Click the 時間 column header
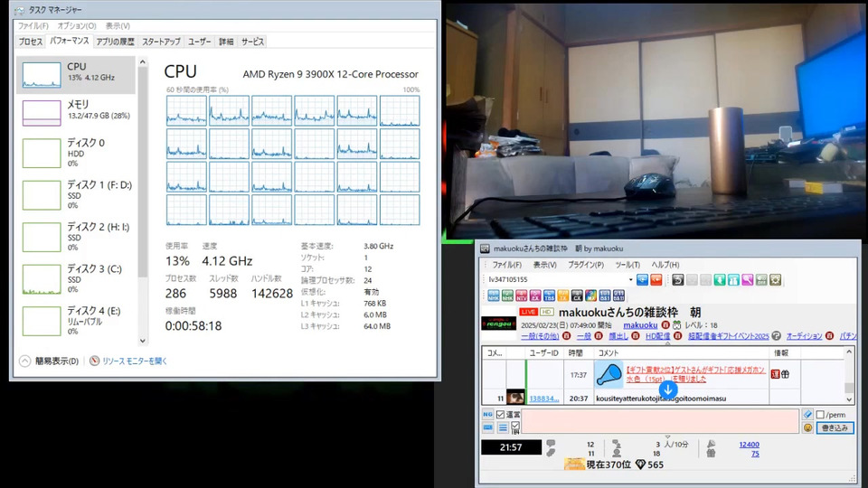The width and height of the screenshot is (868, 488). click(x=579, y=353)
